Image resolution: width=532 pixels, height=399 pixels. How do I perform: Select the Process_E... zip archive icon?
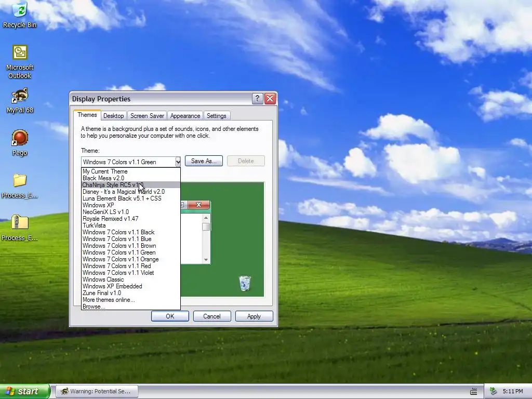(x=20, y=228)
